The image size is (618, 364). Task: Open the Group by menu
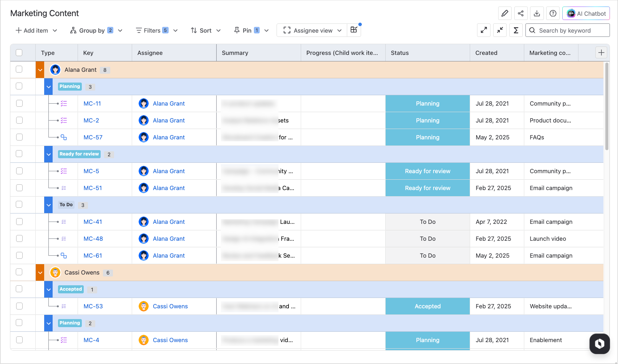coord(96,30)
